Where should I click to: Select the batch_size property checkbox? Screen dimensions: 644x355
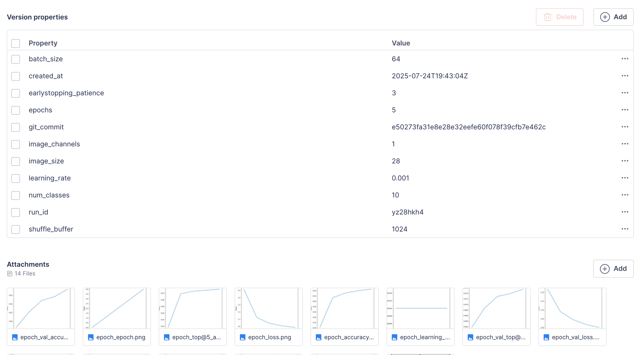click(x=16, y=59)
